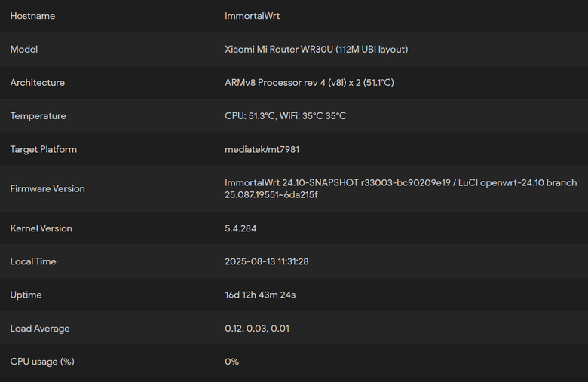Select the 0% CPU usage value

[x=231, y=362]
